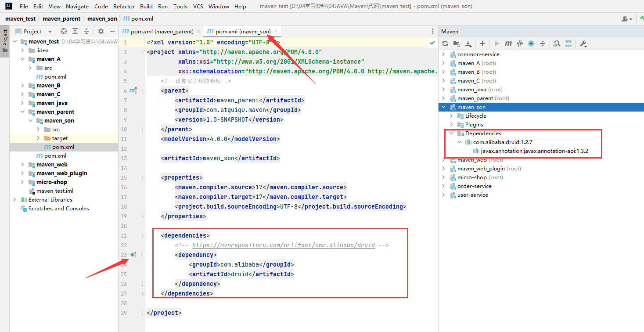Add Maven project with plus icon

tap(482, 43)
